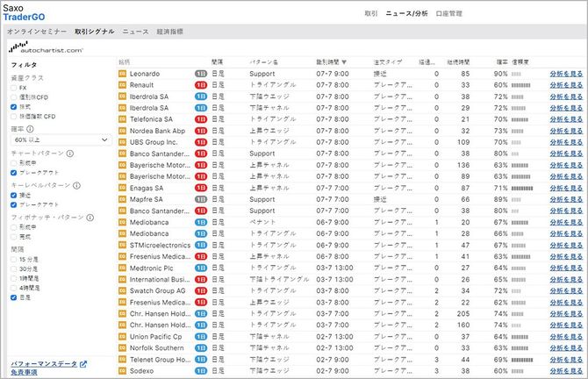Toggle ブレークアウト under キーレベルパターン
Screen dimensions: 588x379
pos(14,204)
